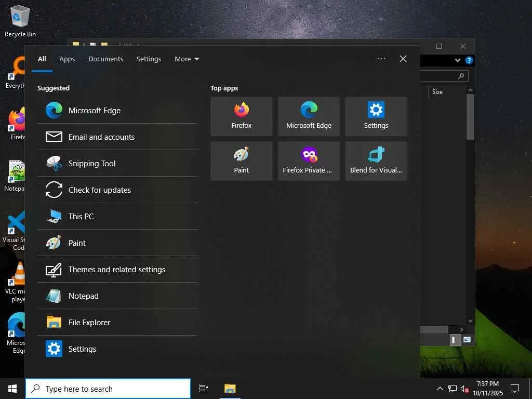The height and width of the screenshot is (399, 532).
Task: Launch Paint tile in Top apps
Action: click(241, 161)
